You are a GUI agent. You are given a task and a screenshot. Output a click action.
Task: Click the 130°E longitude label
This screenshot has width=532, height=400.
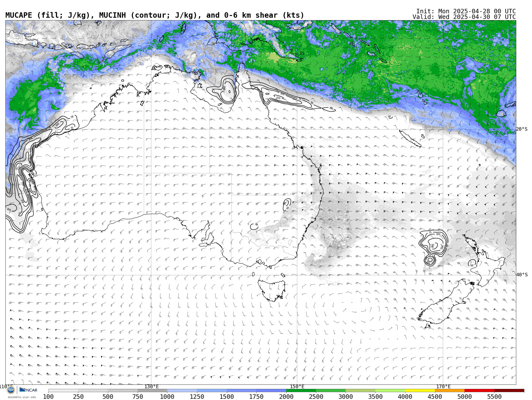pos(151,386)
